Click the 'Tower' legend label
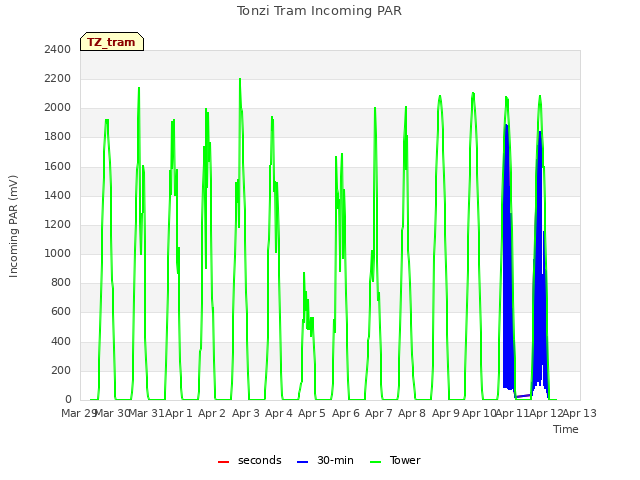This screenshot has height=480, width=640. point(405,460)
